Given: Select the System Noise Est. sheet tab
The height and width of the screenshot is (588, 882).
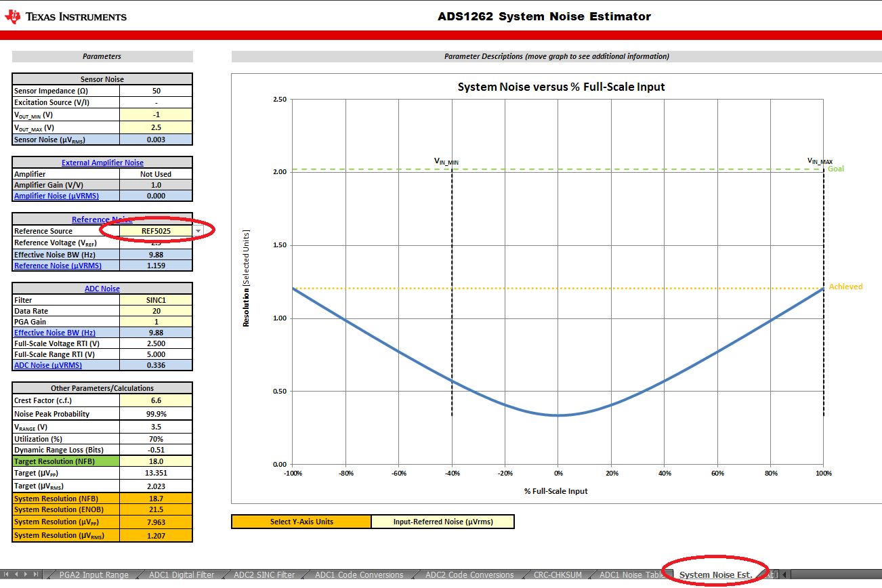Looking at the screenshot, I should pyautogui.click(x=715, y=575).
